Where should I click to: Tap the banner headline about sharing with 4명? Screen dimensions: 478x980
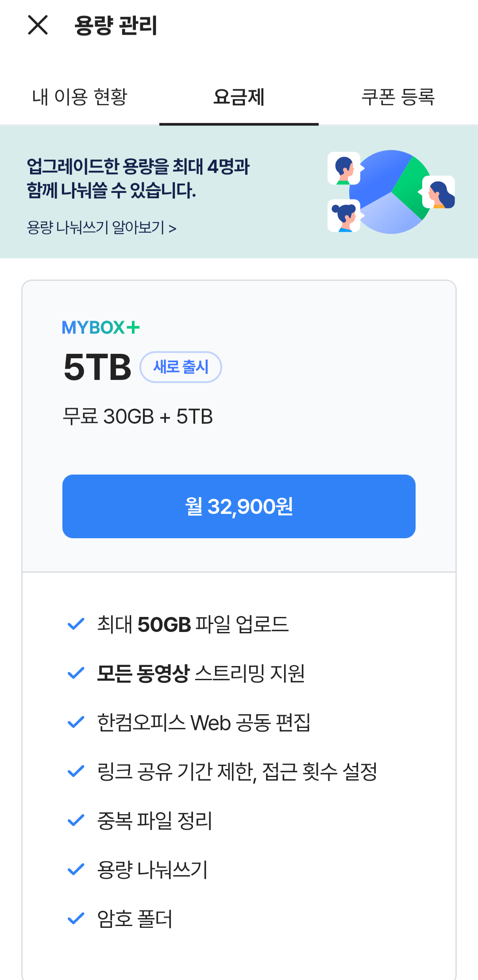coord(138,179)
